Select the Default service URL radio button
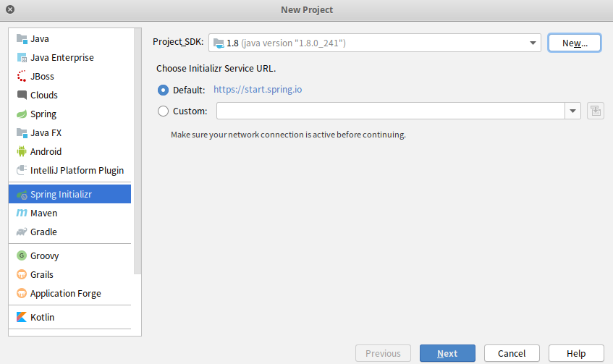Screen dimensions: 613x364 163,90
